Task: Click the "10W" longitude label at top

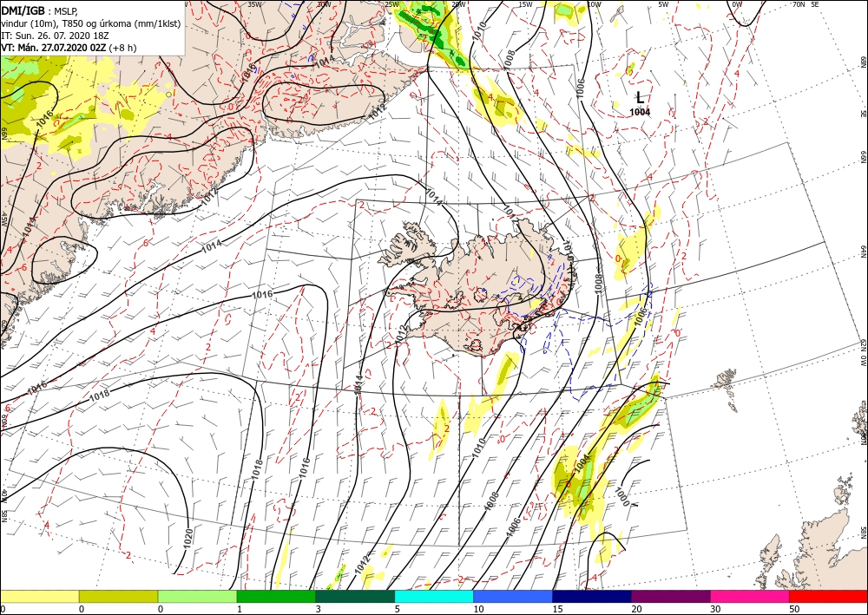Action: (594, 4)
